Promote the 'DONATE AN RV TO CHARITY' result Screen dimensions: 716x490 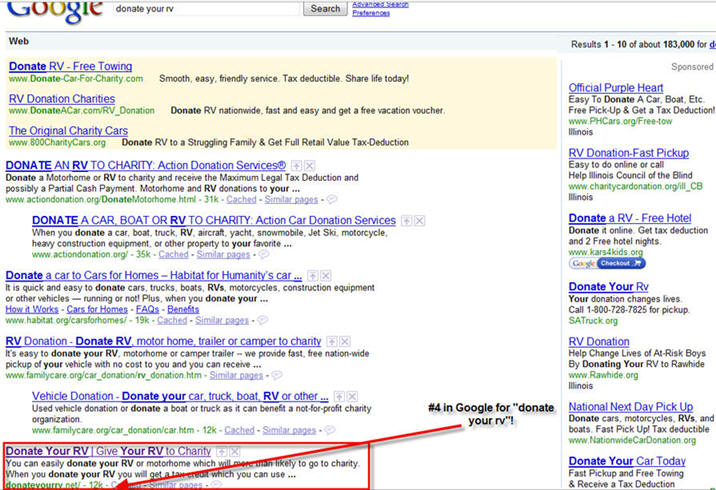297,166
